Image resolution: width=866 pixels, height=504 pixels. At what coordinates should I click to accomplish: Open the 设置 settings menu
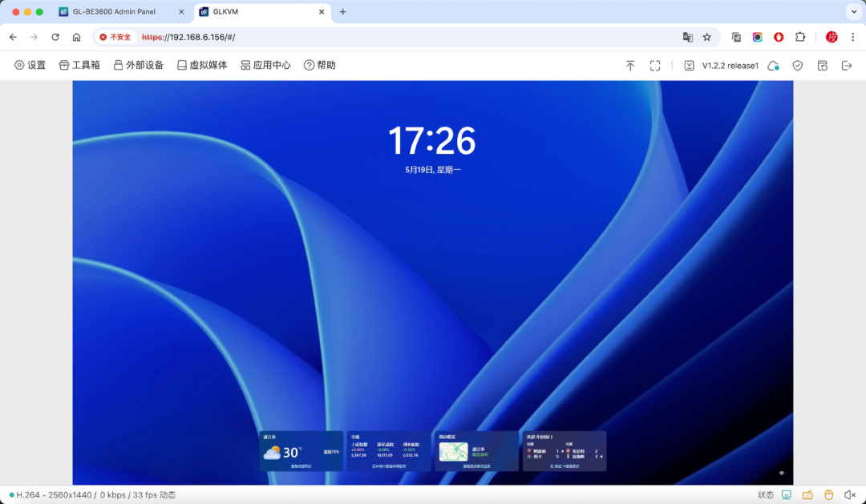tap(30, 66)
